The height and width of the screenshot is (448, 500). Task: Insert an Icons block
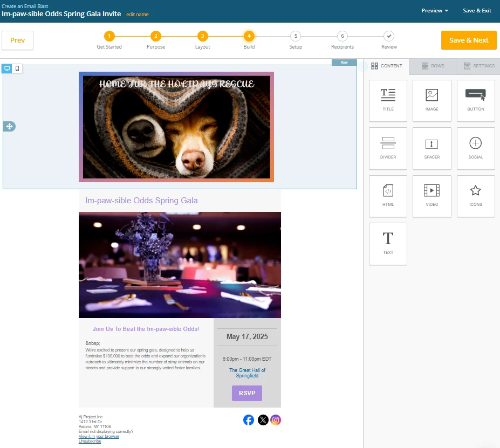[x=475, y=196]
